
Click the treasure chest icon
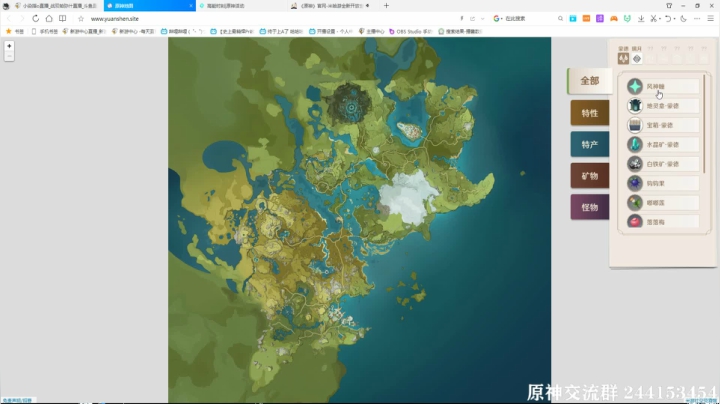coord(635,125)
